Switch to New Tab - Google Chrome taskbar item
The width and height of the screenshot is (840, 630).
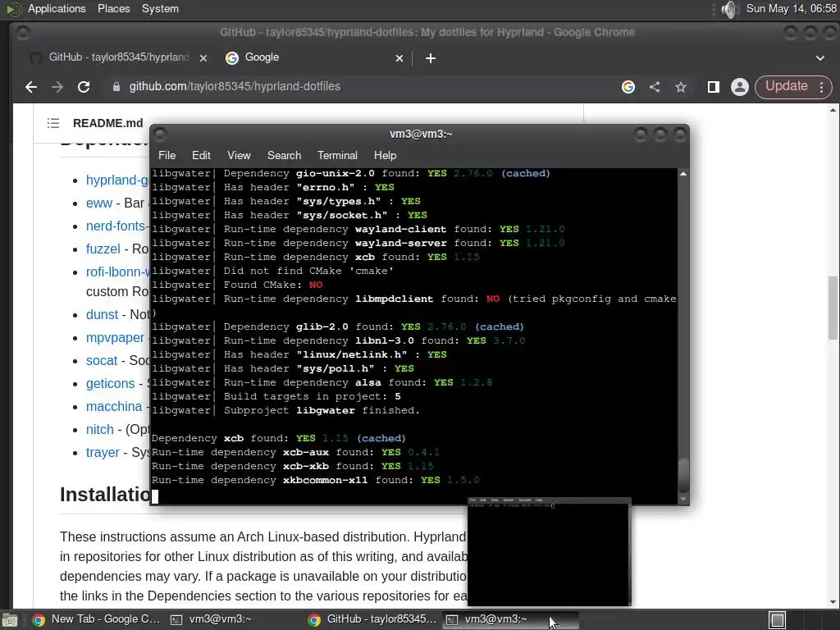pos(97,619)
